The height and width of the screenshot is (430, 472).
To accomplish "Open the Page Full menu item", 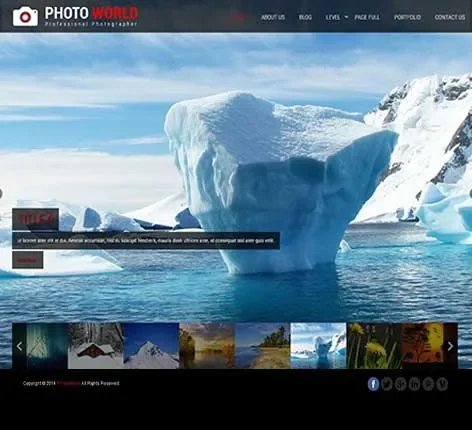I will tap(367, 17).
